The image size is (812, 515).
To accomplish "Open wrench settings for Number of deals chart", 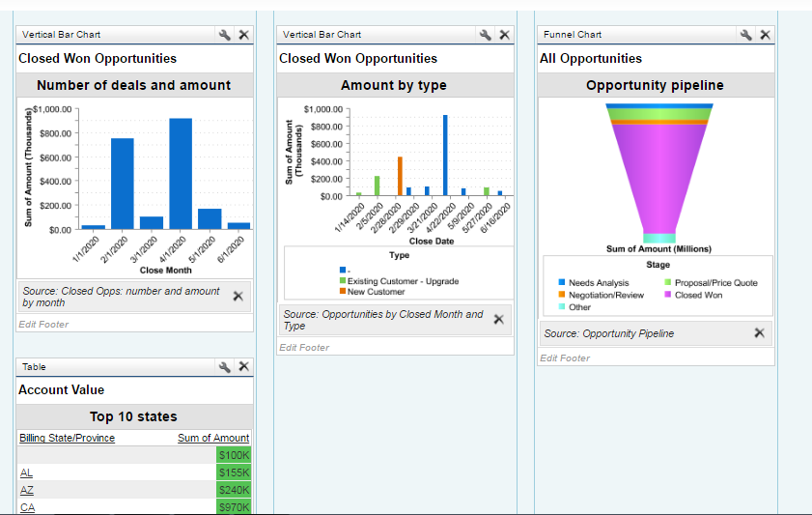I will (225, 35).
